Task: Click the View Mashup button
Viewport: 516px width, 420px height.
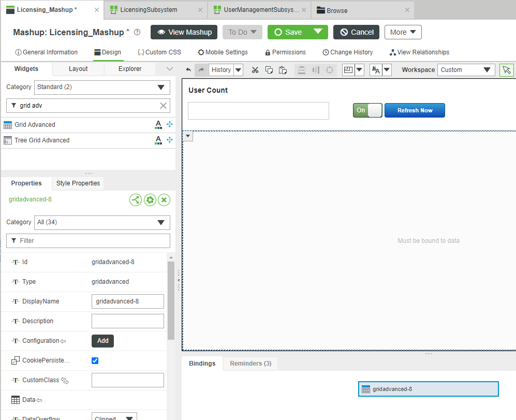Action: tap(184, 32)
